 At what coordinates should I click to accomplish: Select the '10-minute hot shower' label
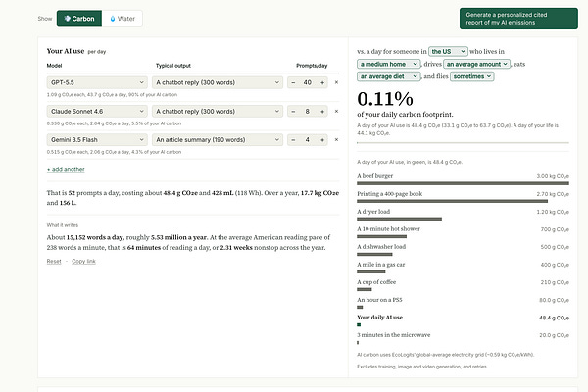coord(388,228)
